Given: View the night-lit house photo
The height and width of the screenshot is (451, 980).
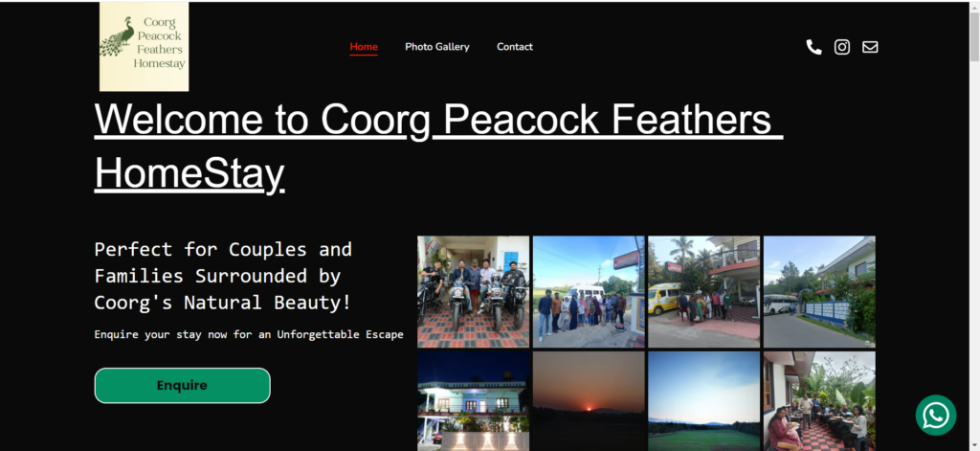Looking at the screenshot, I should click(473, 401).
